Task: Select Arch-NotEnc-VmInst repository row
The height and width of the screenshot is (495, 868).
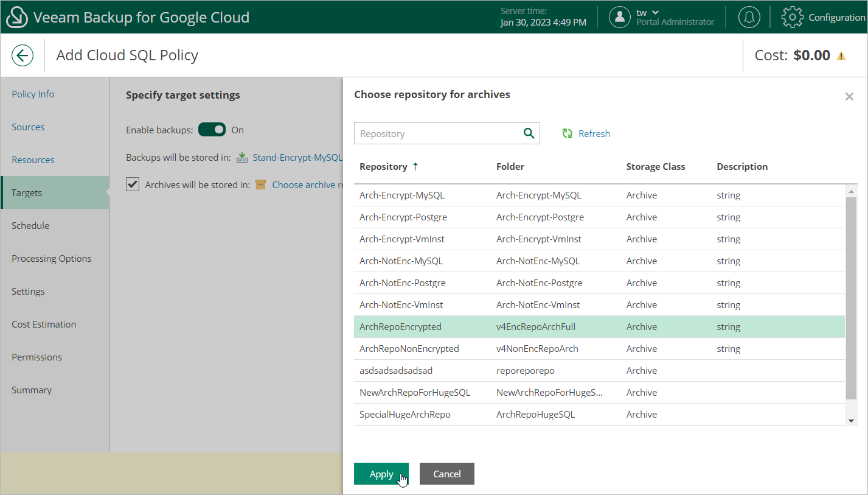Action: click(x=599, y=305)
